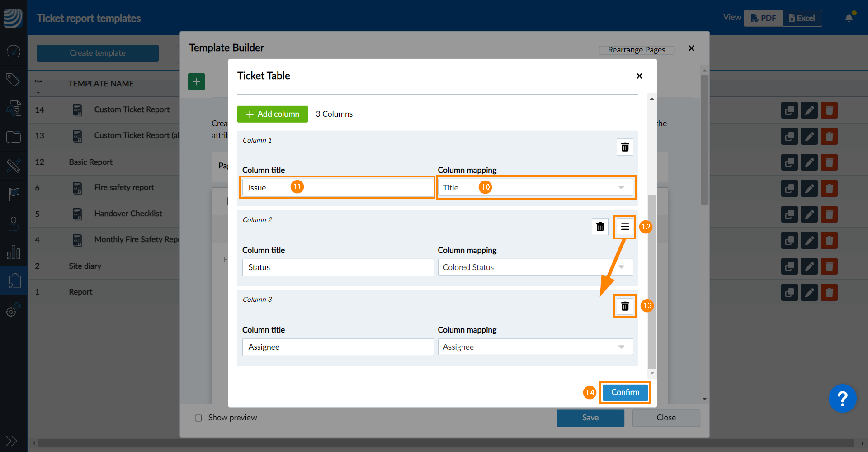This screenshot has height=452, width=868.
Task: Expand the Title column mapping dropdown
Action: [x=535, y=188]
